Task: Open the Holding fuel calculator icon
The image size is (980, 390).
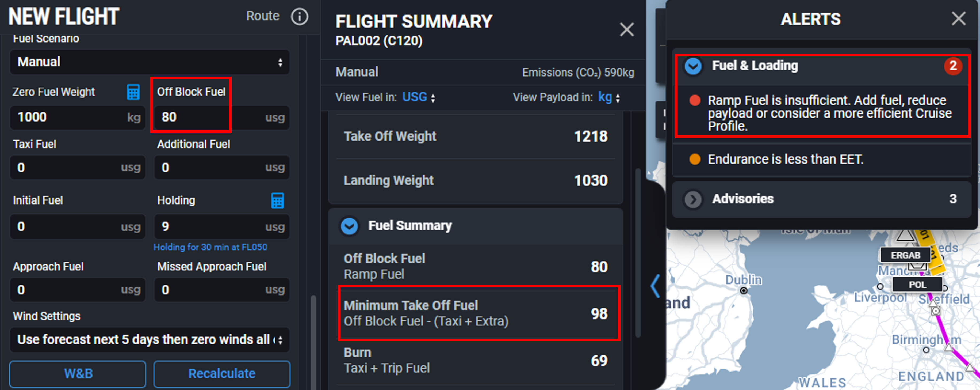Action: 277,201
